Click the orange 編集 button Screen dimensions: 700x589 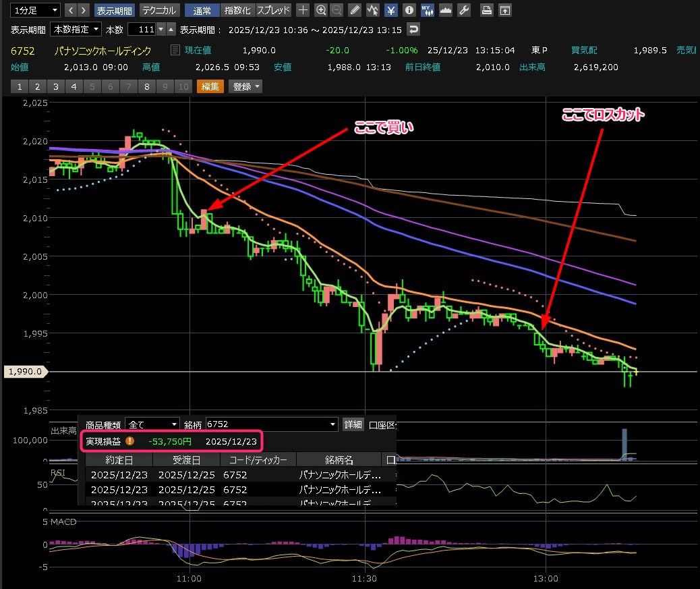point(210,86)
